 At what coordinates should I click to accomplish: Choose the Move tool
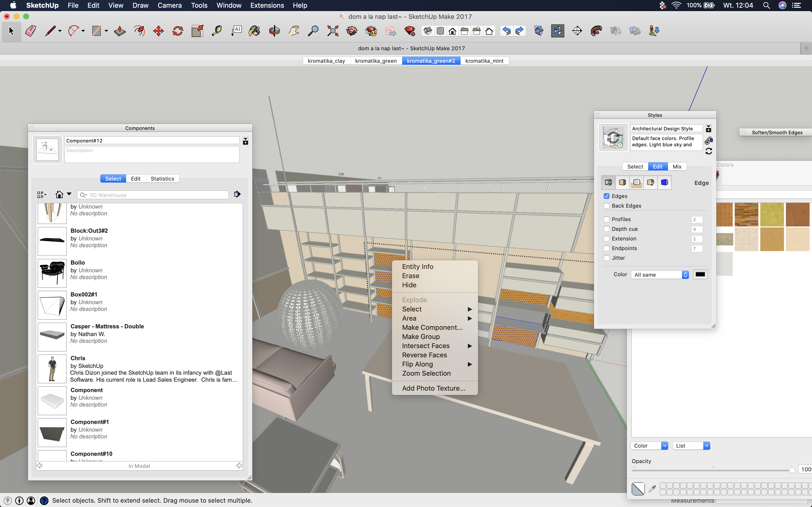[158, 31]
